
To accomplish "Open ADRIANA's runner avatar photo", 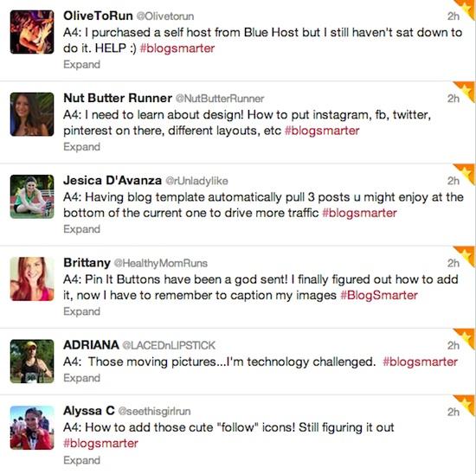I will pyautogui.click(x=32, y=361).
